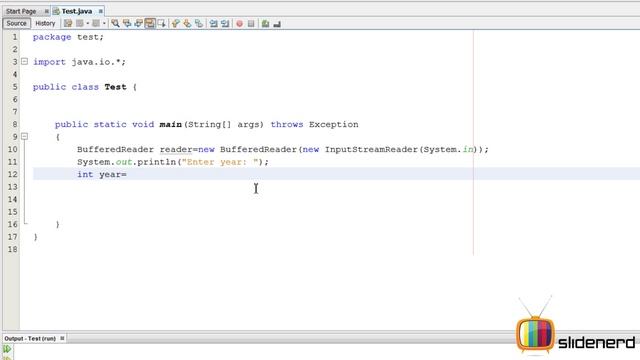640x360 pixels.
Task: Click Find Next Occurrence icon
Action: (x=138, y=24)
